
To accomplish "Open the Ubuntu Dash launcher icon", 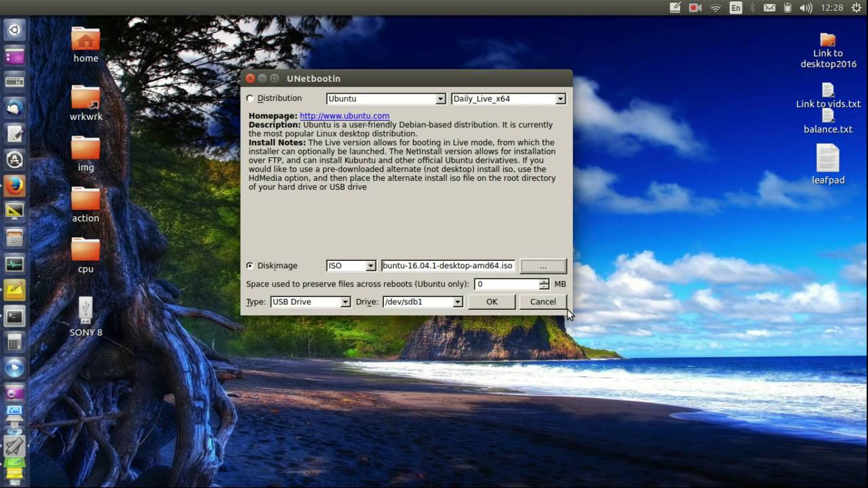I will (15, 30).
